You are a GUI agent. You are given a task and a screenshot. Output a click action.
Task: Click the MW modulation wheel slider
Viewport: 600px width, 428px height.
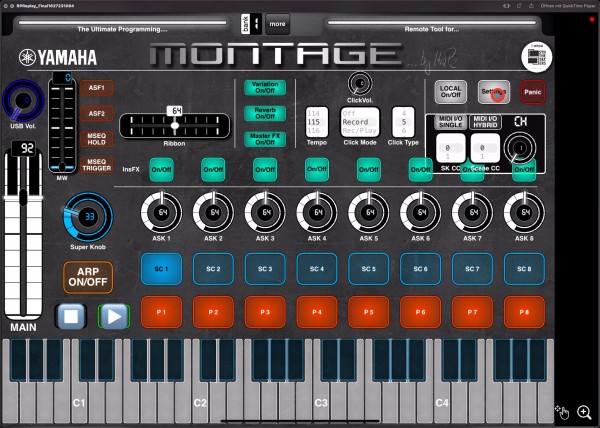[x=62, y=124]
